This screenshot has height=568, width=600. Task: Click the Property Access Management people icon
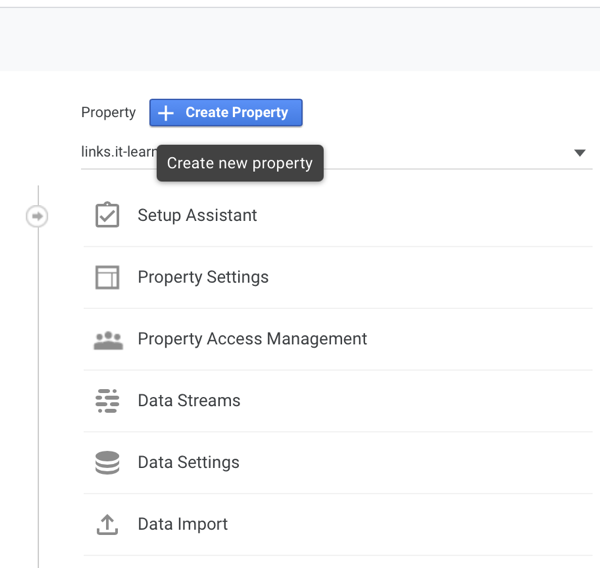107,340
